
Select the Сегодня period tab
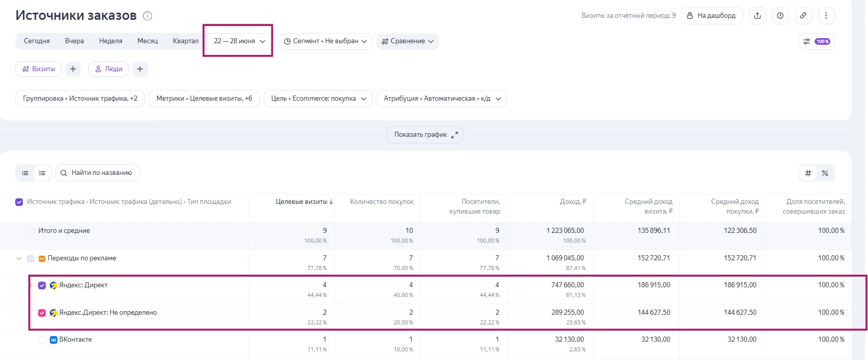37,41
